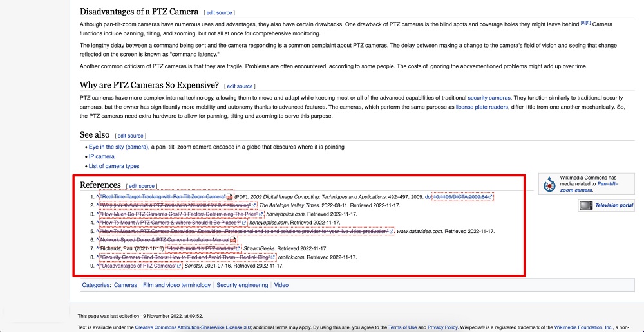Click 'Retrieved 2022-11-17' text in Senstar reference
Viewport: 644px width, 332px height.
tap(259, 266)
